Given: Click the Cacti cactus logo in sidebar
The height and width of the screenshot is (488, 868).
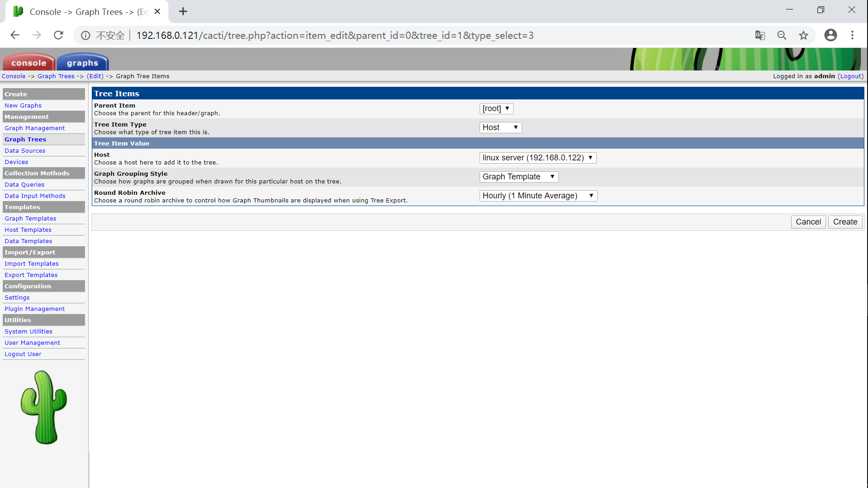Looking at the screenshot, I should [x=44, y=407].
